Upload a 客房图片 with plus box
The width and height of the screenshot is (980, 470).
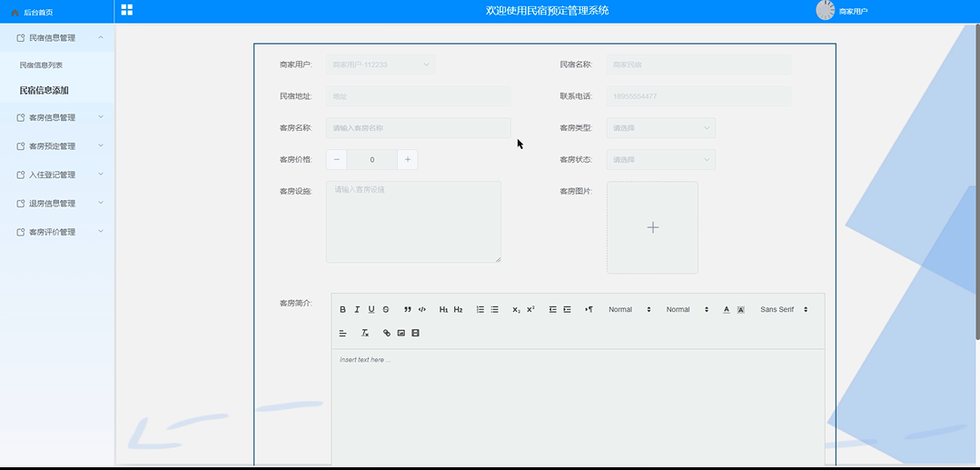(652, 227)
